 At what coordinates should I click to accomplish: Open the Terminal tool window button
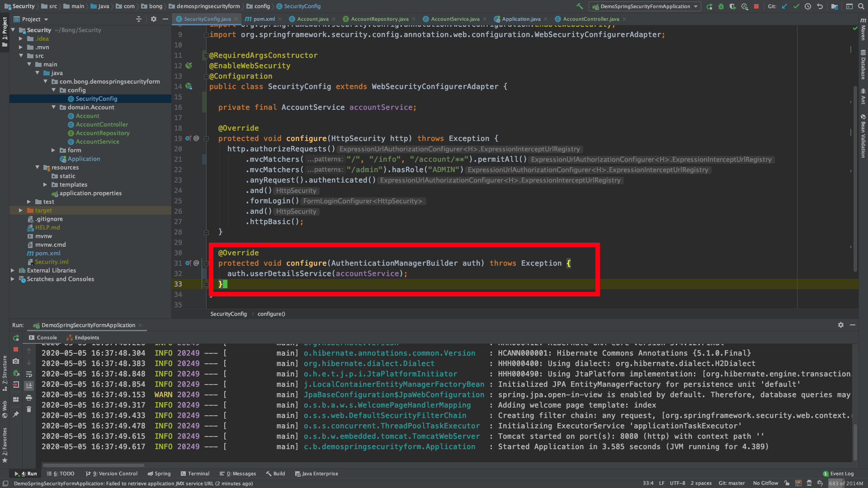(x=195, y=474)
